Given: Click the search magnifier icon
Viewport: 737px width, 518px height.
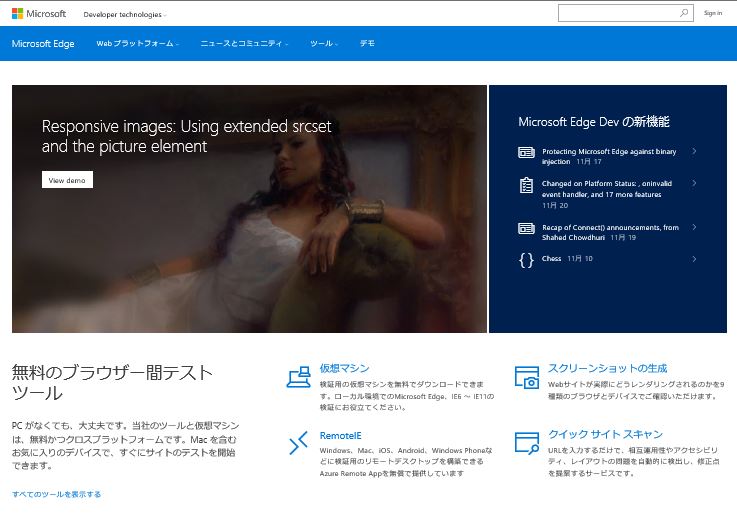Looking at the screenshot, I should (684, 13).
